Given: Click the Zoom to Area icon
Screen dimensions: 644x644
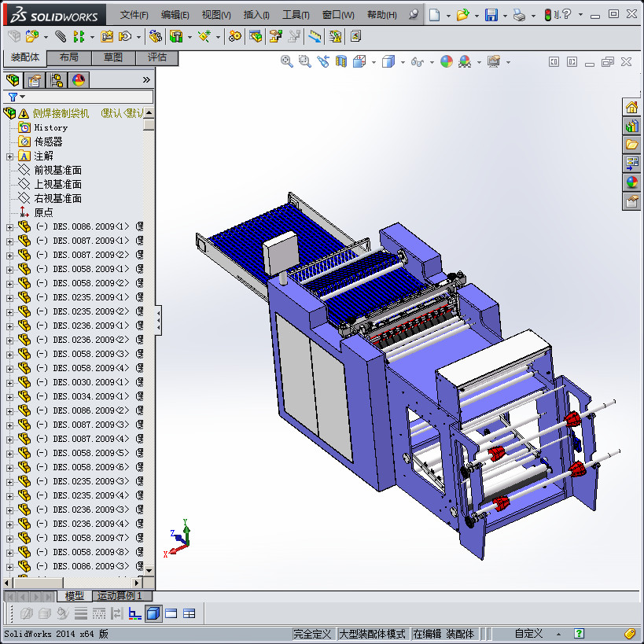Looking at the screenshot, I should tap(305, 61).
